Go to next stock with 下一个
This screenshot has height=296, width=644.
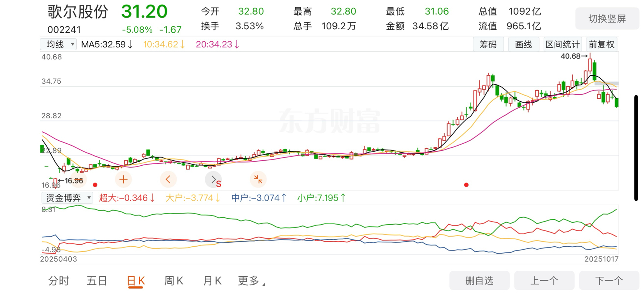click(609, 281)
